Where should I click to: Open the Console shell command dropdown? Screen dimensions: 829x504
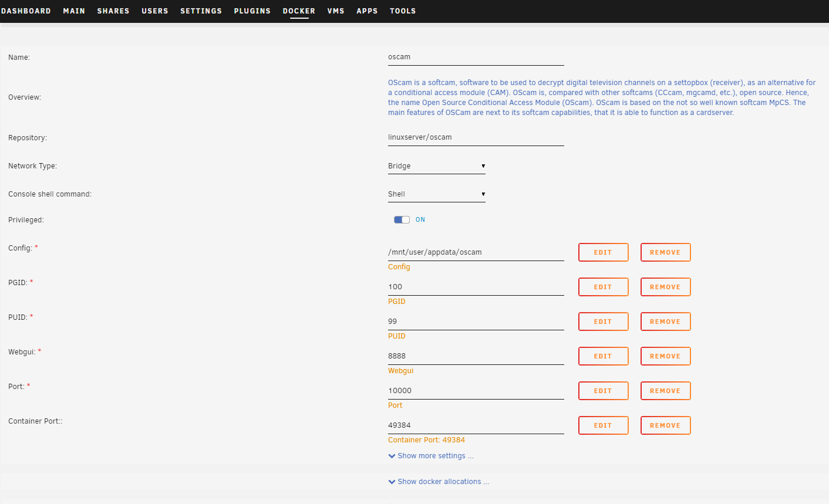[436, 195]
